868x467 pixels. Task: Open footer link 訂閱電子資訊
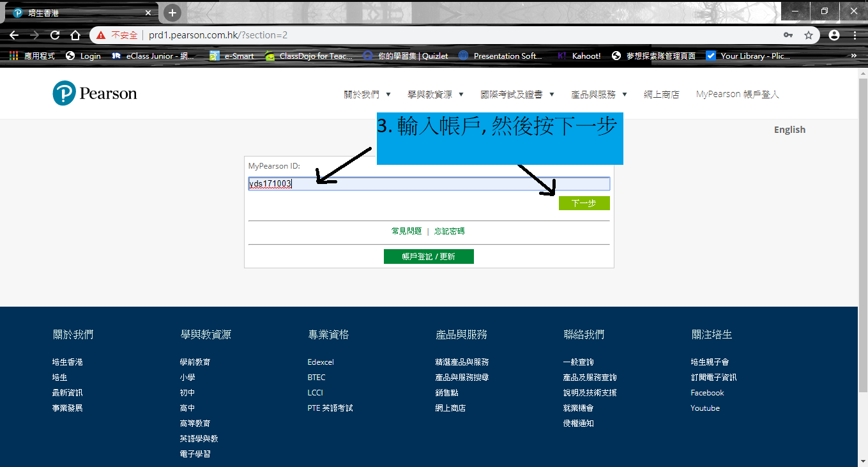click(x=713, y=378)
